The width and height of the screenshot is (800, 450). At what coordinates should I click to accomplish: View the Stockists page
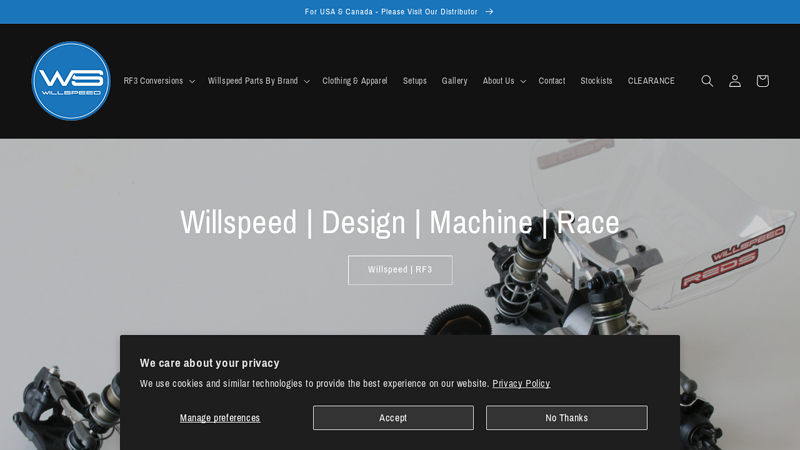pos(596,81)
